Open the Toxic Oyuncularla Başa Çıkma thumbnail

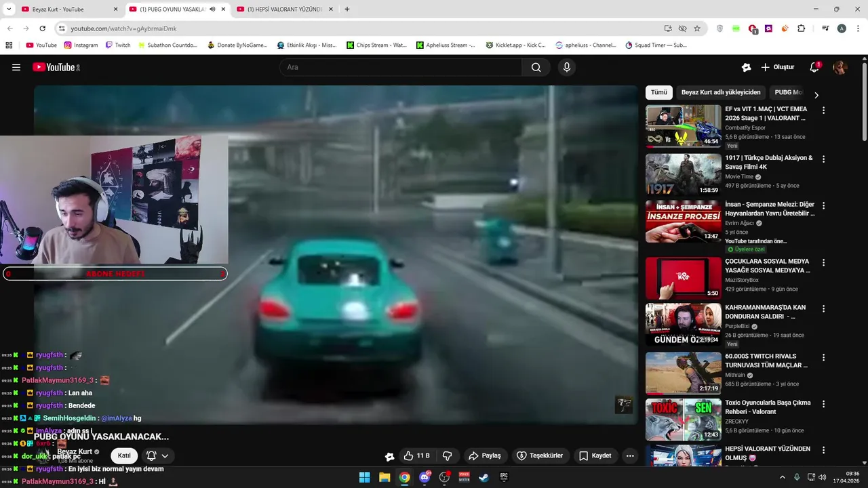(683, 420)
